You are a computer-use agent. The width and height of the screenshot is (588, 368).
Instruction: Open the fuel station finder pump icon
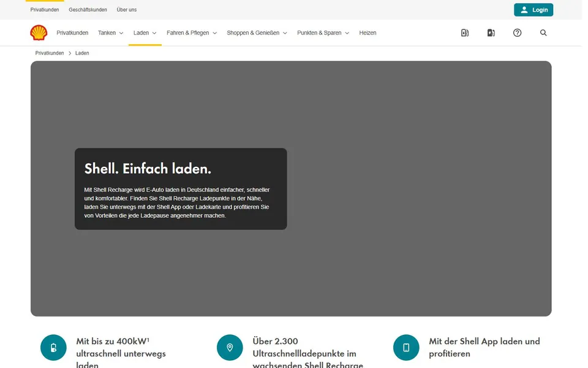[x=465, y=33]
